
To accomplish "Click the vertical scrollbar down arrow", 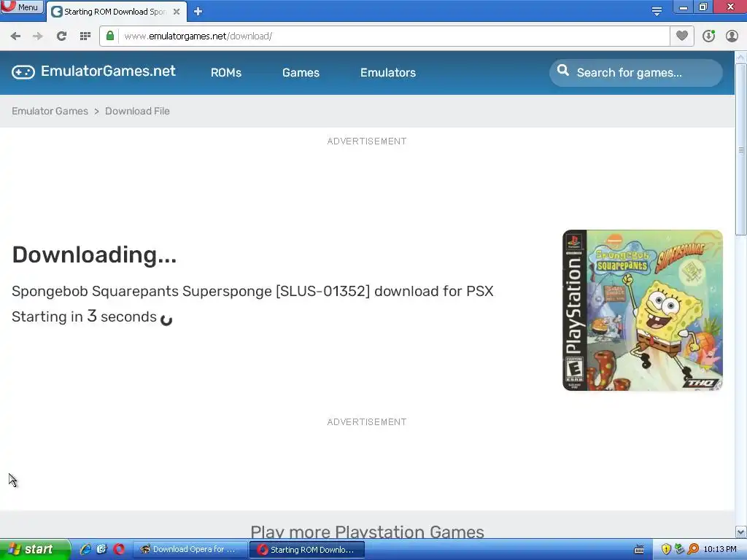I will coord(740,532).
